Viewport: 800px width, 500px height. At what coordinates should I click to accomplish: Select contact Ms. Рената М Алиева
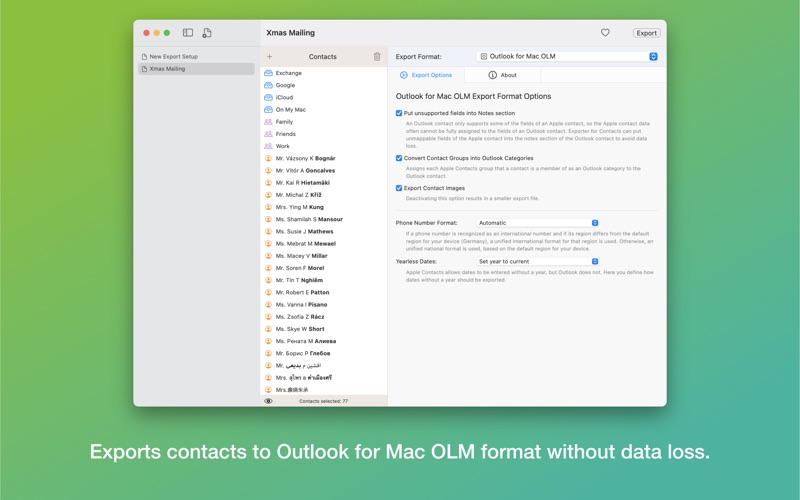tap(323, 341)
